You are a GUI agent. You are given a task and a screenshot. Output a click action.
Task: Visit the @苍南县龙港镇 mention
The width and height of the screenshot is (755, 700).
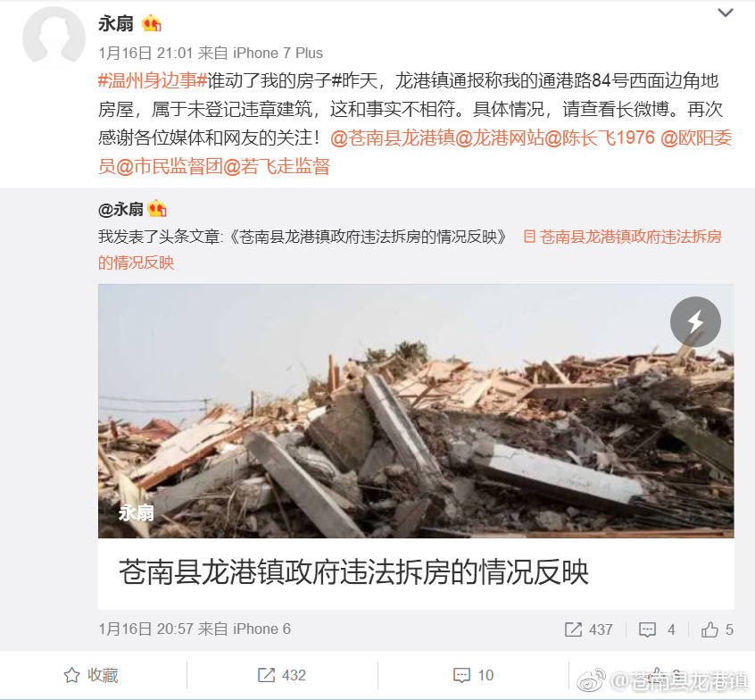coord(393,138)
